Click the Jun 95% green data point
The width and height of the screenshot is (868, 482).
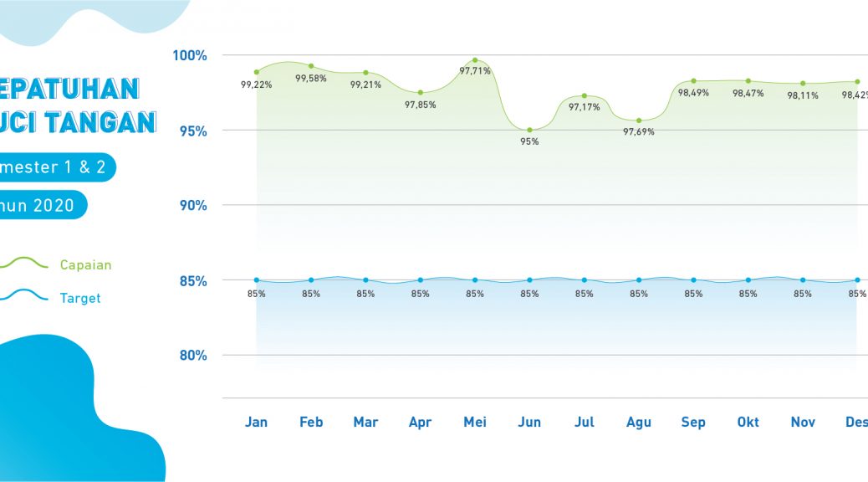pyautogui.click(x=529, y=130)
